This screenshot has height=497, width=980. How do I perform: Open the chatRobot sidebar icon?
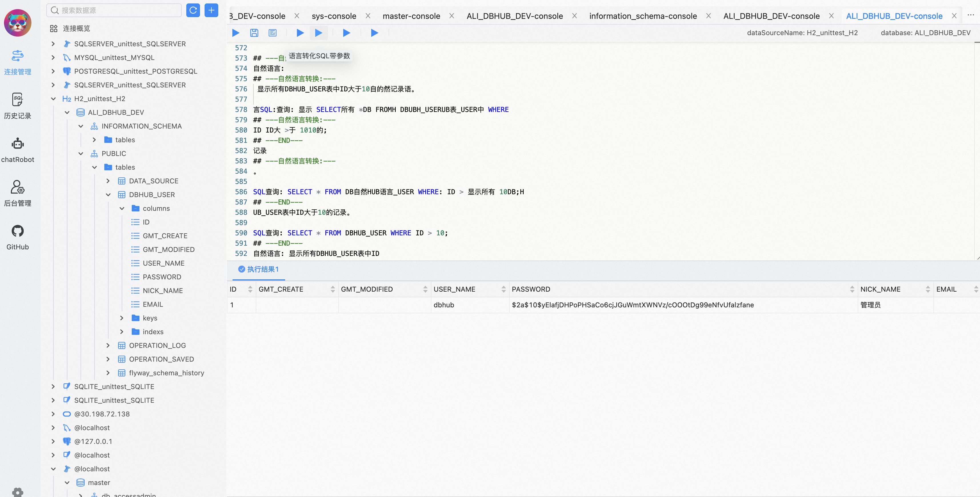tap(17, 150)
